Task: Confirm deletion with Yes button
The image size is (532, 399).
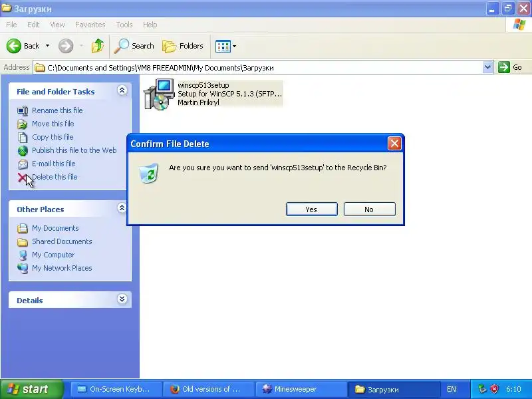Action: (x=311, y=209)
